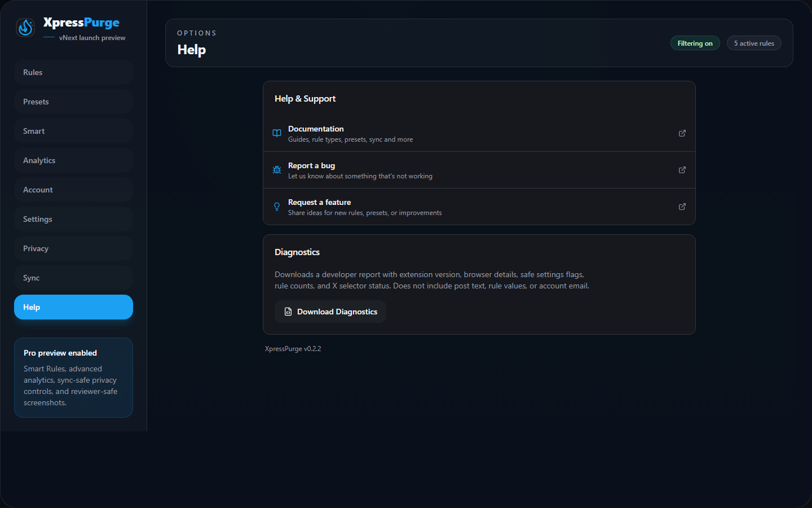Open the Sync page
812x508 pixels.
click(x=73, y=278)
